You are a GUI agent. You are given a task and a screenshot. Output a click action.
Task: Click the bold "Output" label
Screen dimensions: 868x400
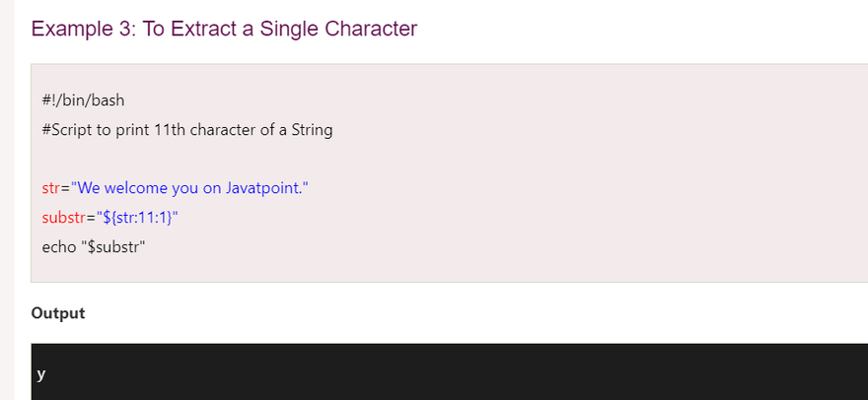click(x=58, y=313)
